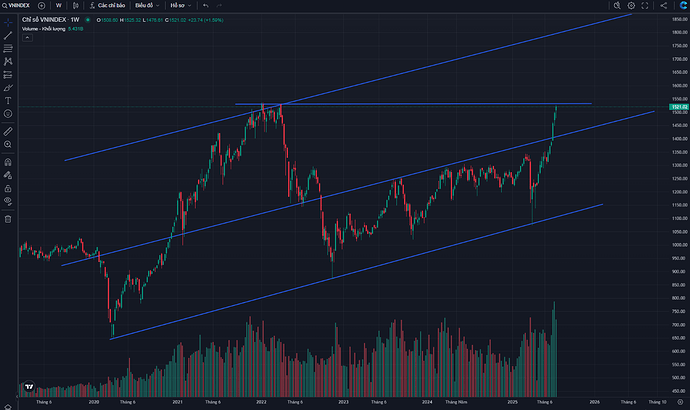This screenshot has width=690, height=410.
Task: Click the 2026 label on time axis
Action: (x=595, y=402)
